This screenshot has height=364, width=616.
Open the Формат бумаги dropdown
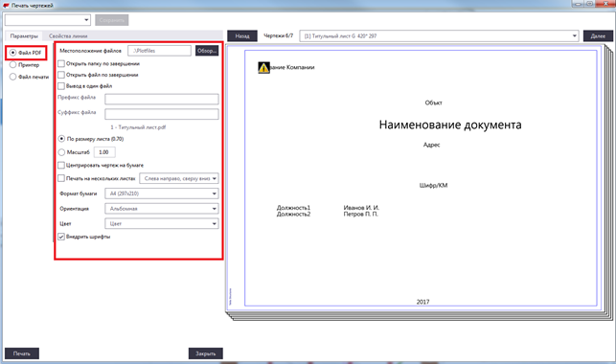coord(162,193)
